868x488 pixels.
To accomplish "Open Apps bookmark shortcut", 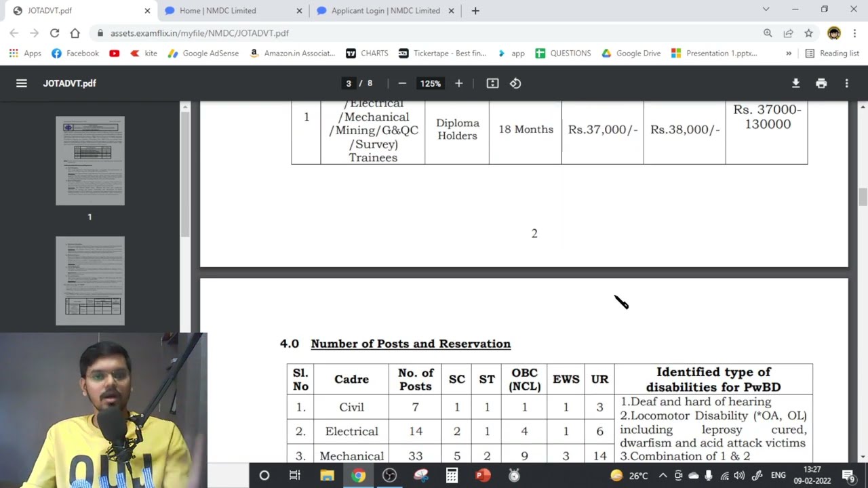I will [25, 54].
